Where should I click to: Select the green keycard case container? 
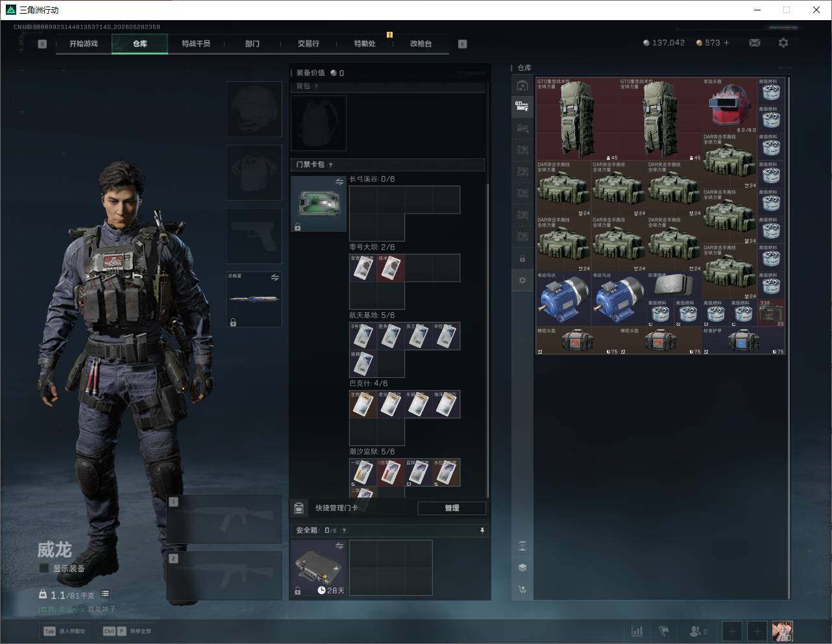[319, 204]
